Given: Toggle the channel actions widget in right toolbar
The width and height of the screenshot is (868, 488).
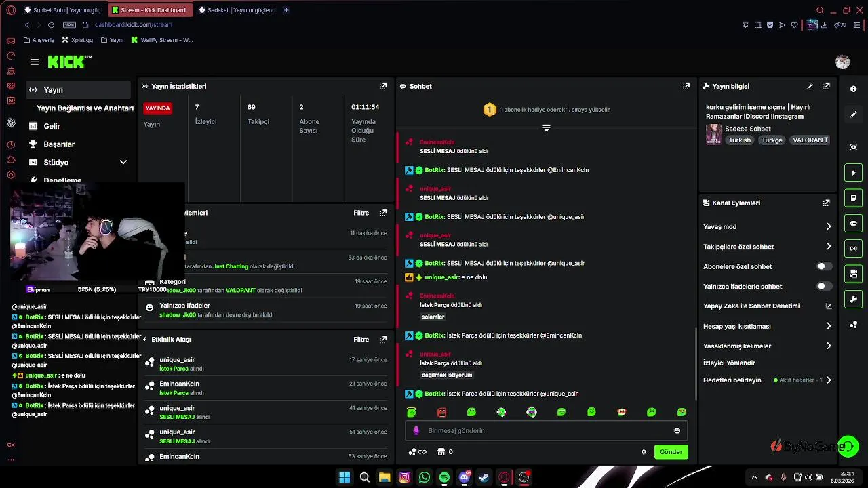Looking at the screenshot, I should (853, 274).
